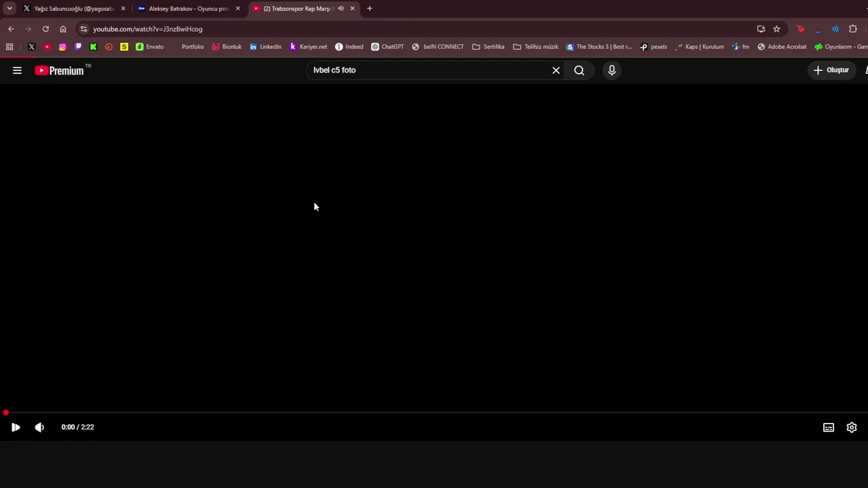Bookmark this page with the star
The image size is (868, 488).
[776, 29]
